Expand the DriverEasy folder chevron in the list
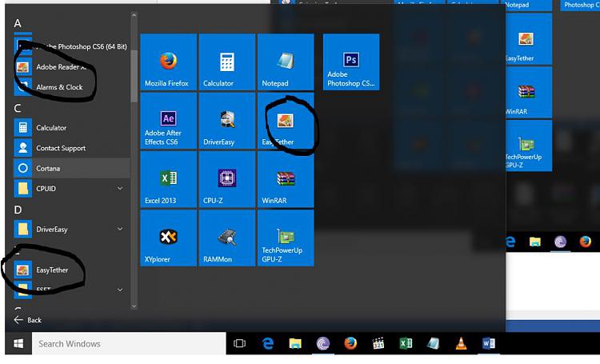 click(x=120, y=229)
